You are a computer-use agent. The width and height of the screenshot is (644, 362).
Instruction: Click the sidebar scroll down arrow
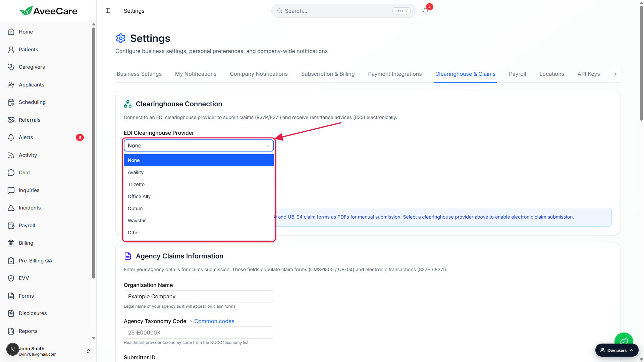94,338
